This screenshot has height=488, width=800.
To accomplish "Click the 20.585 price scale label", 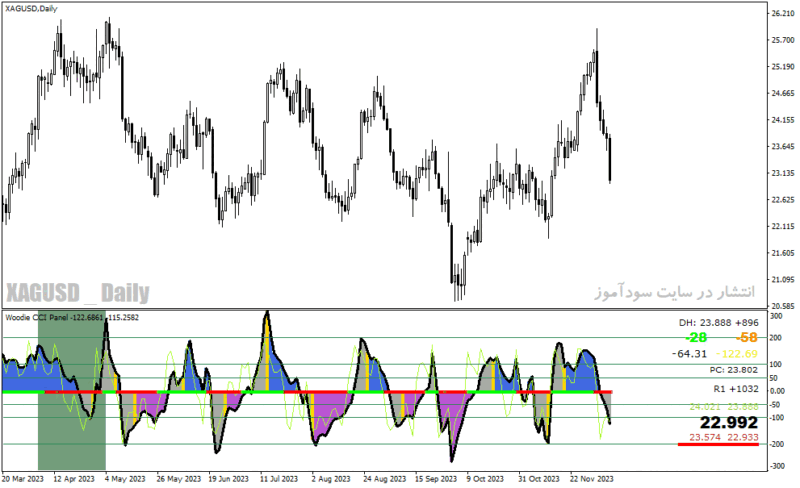I will (x=783, y=306).
